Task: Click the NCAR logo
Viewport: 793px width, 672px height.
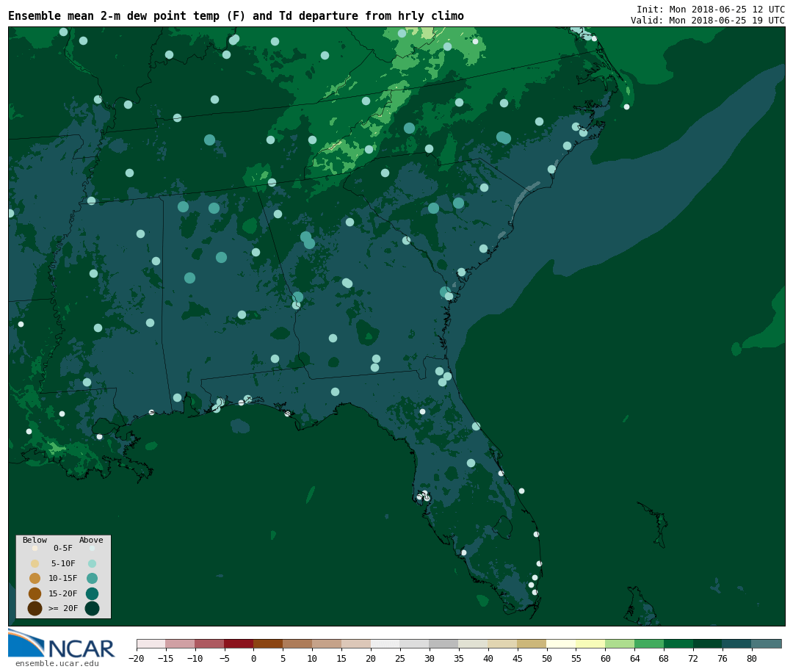Action: 61,643
